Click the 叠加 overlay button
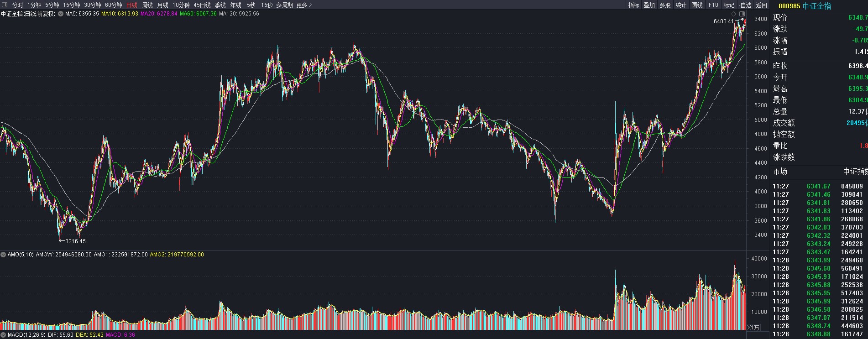Image resolution: width=868 pixels, height=339 pixels. pyautogui.click(x=649, y=5)
